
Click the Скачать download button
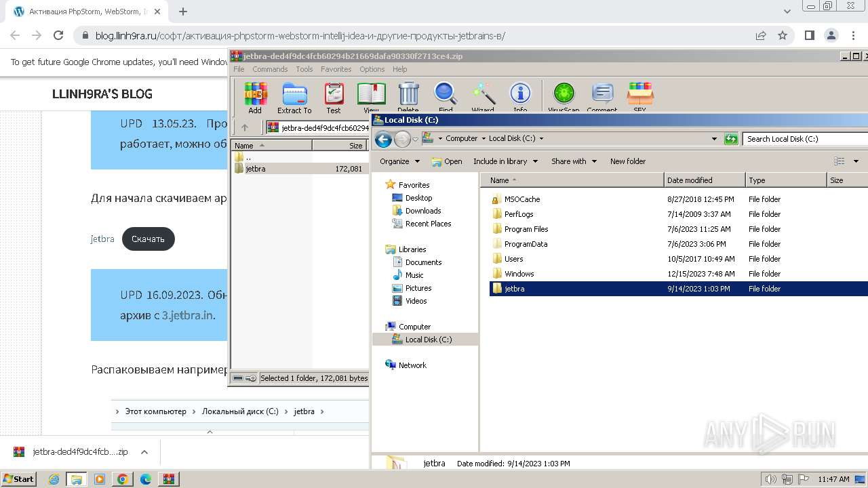pyautogui.click(x=149, y=239)
